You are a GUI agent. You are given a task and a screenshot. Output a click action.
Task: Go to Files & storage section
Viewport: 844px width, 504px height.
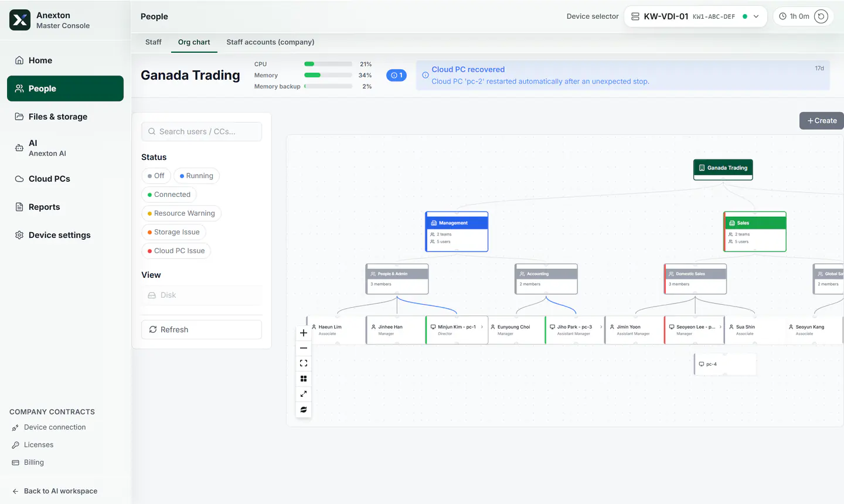click(x=65, y=117)
